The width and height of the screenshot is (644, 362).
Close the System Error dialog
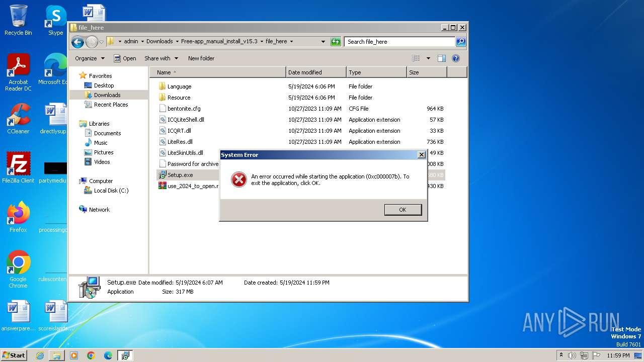pos(422,155)
